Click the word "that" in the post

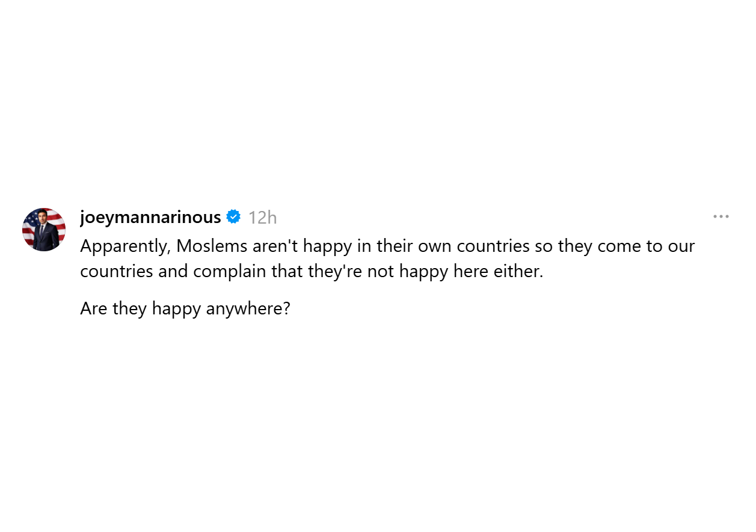pyautogui.click(x=287, y=272)
